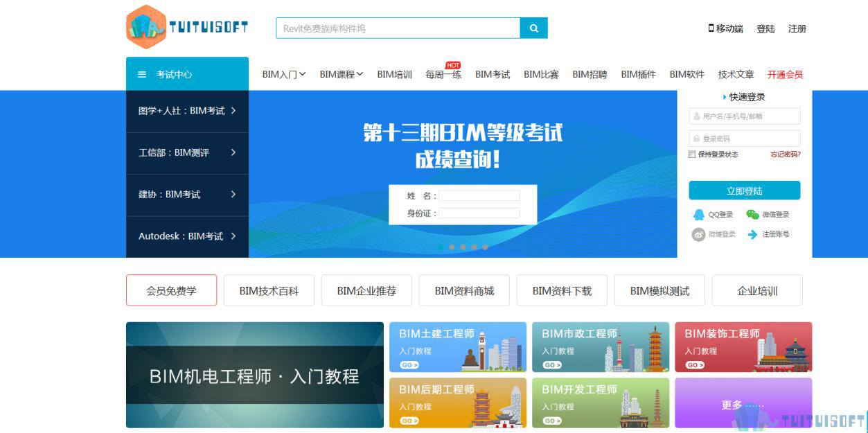Click the Revit search input field
Screen dimensions: 868x433
(398, 28)
